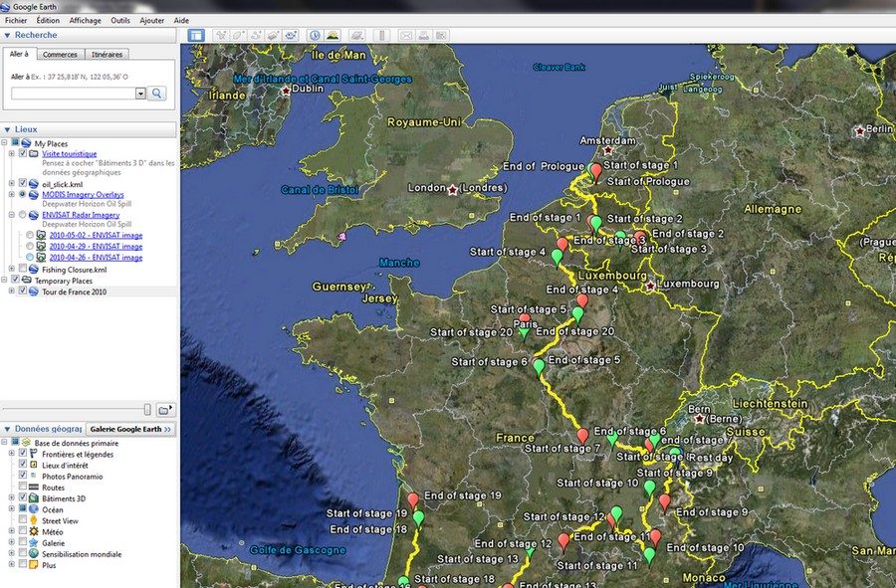The width and height of the screenshot is (896, 588).
Task: Click the email toolbar icon
Action: pos(406,35)
